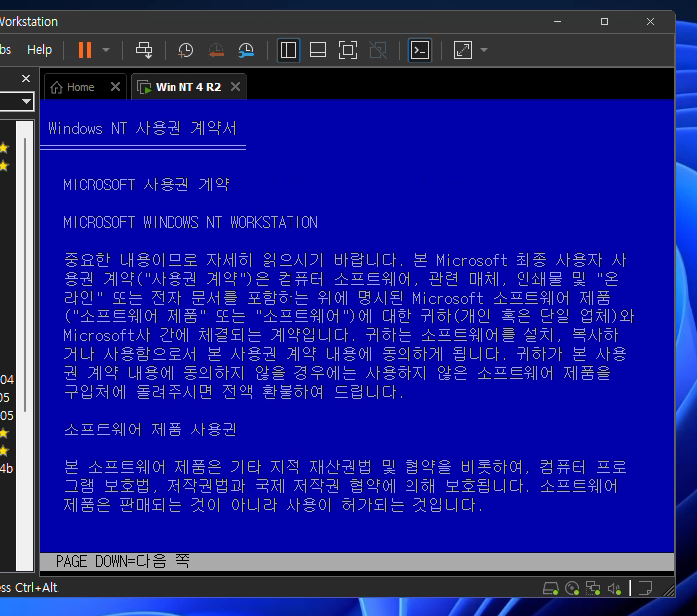Toggle the thumbnail bar view

318,50
